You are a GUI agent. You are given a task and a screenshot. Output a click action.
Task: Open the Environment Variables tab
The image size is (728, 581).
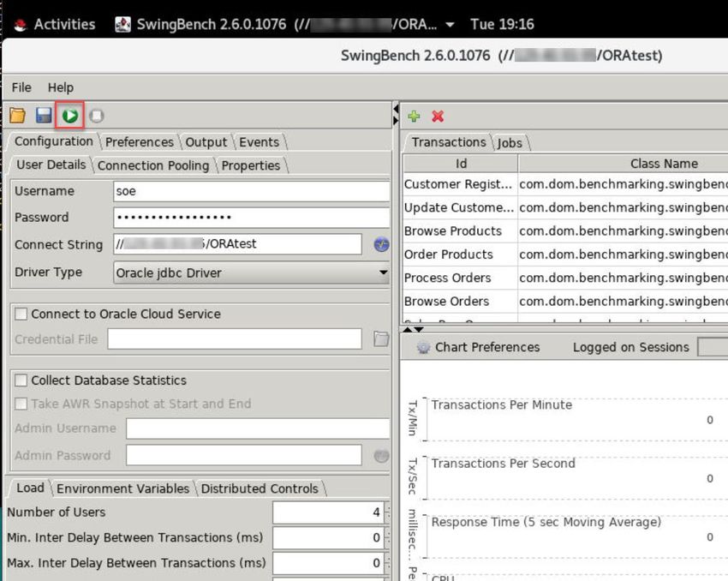tap(123, 488)
